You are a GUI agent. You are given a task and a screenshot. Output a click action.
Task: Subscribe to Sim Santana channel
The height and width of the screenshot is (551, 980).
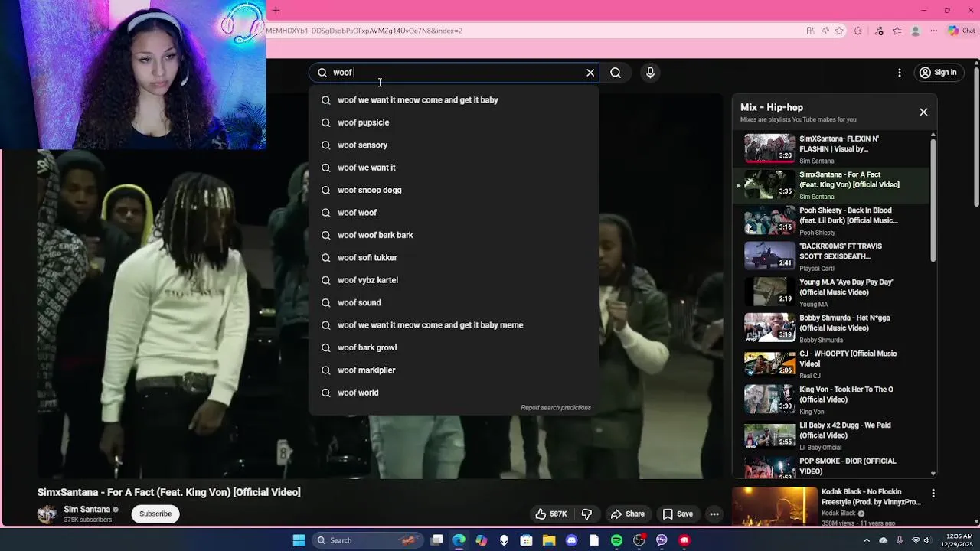click(x=155, y=514)
